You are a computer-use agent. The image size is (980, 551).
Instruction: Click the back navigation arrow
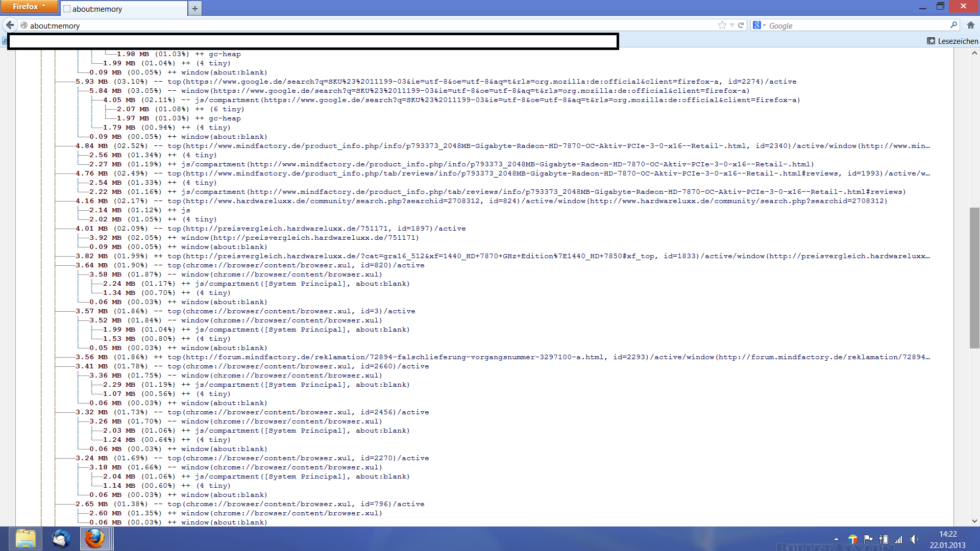[x=10, y=25]
